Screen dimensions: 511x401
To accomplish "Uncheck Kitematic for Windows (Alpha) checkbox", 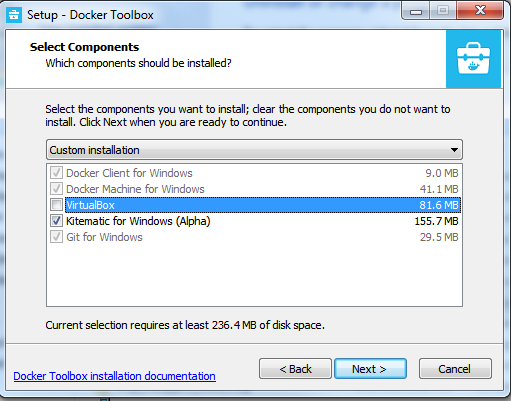I will (x=56, y=221).
